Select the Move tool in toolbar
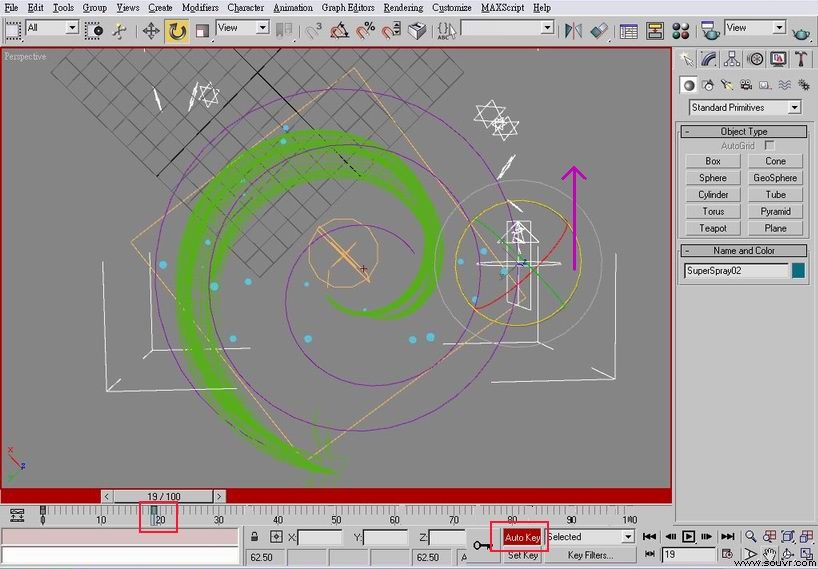818x569 pixels. [x=151, y=31]
